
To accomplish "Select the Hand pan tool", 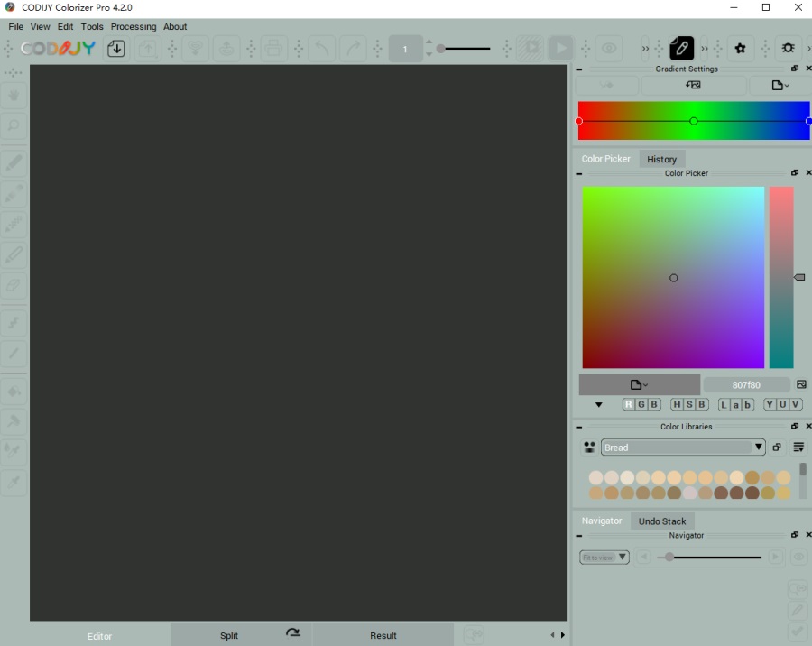I will pos(14,96).
